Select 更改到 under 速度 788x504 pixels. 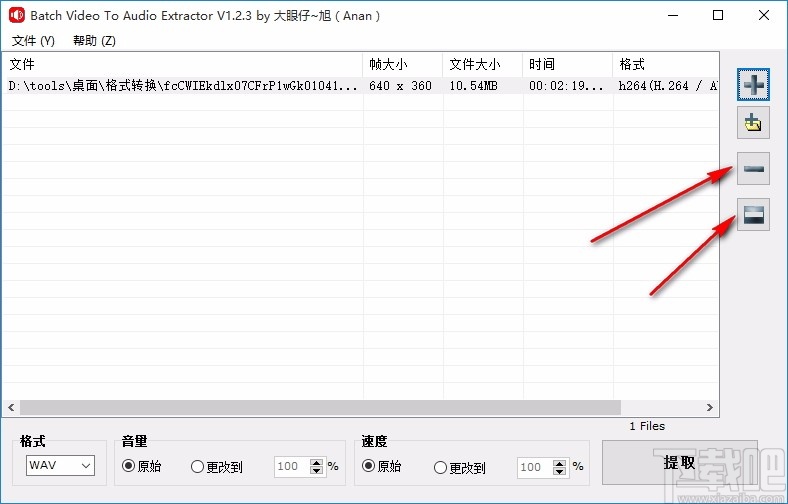[x=459, y=468]
